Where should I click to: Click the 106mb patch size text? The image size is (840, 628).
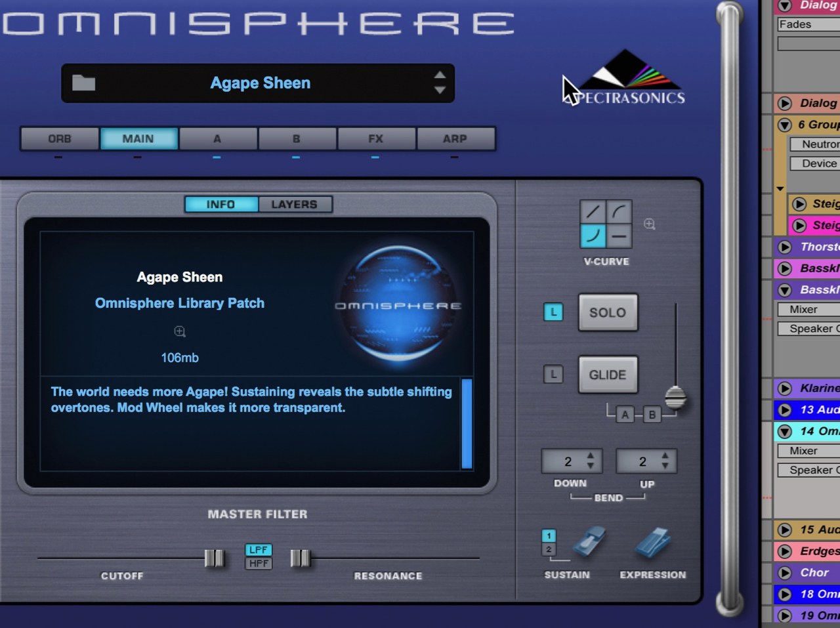(x=180, y=358)
